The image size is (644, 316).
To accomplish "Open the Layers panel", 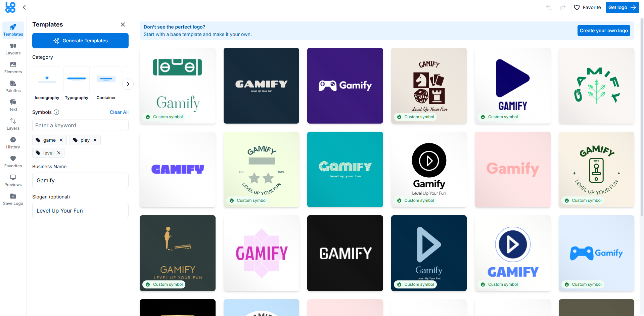I will (x=13, y=124).
